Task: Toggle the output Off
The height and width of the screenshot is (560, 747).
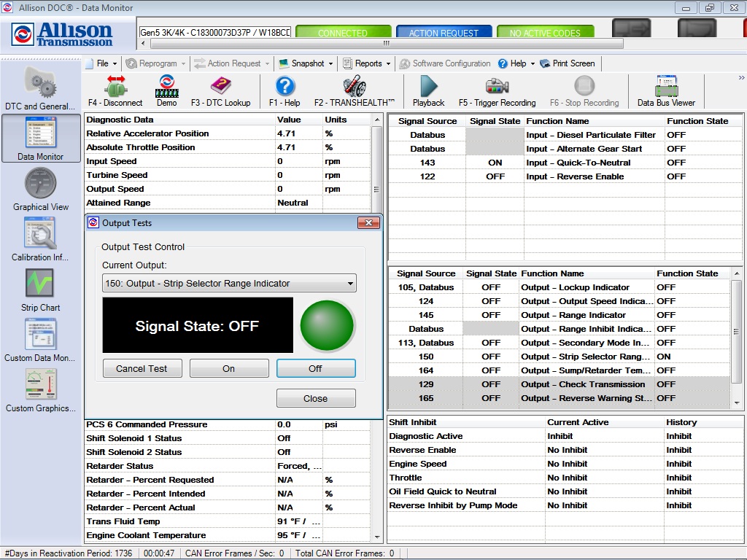Action: [316, 368]
